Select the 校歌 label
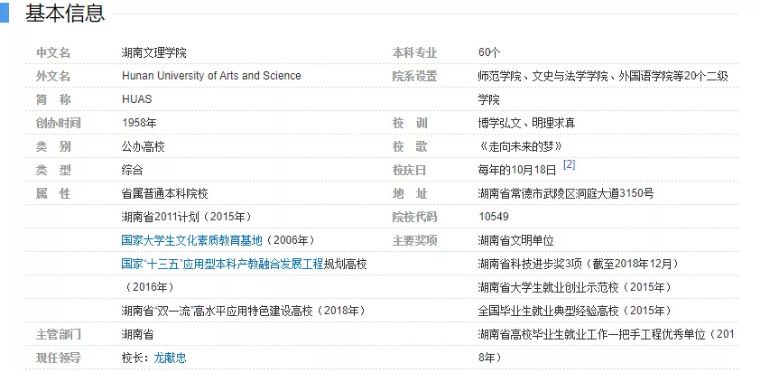Viewport: 760px width, 371px height. pos(410,146)
